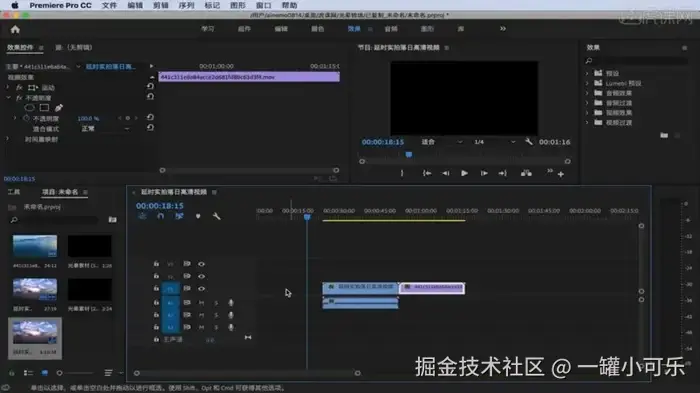Step forward one frame in Program Monitor

pyautogui.click(x=484, y=173)
